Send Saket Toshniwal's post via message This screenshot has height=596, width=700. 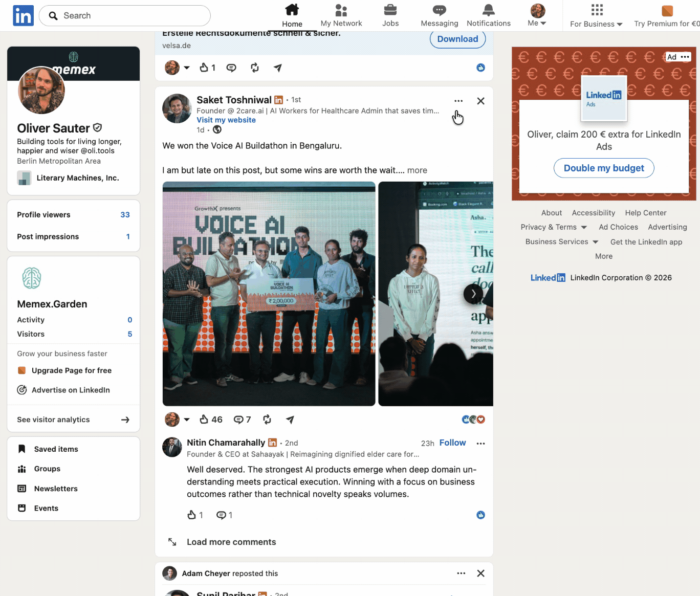(290, 420)
